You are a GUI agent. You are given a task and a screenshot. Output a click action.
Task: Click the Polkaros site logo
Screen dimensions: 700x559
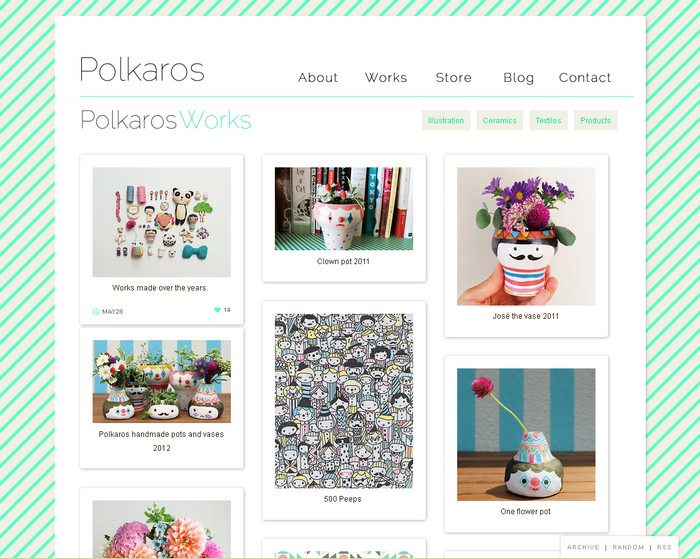(142, 70)
